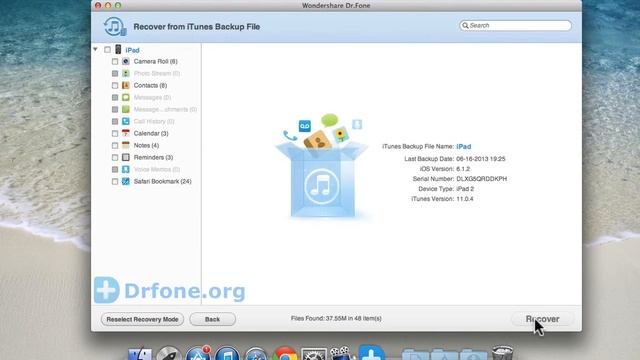Check the Contacts (8) checkbox
The width and height of the screenshot is (640, 360).
[115, 85]
